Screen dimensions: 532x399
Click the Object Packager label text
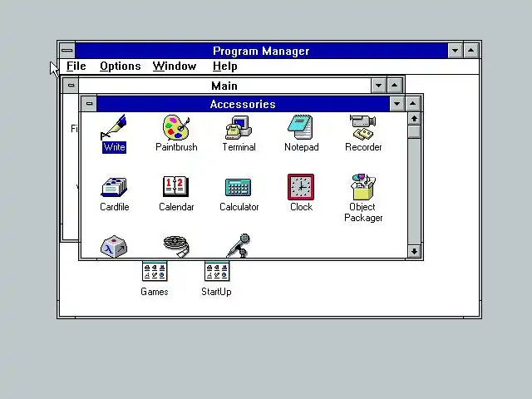point(363,212)
